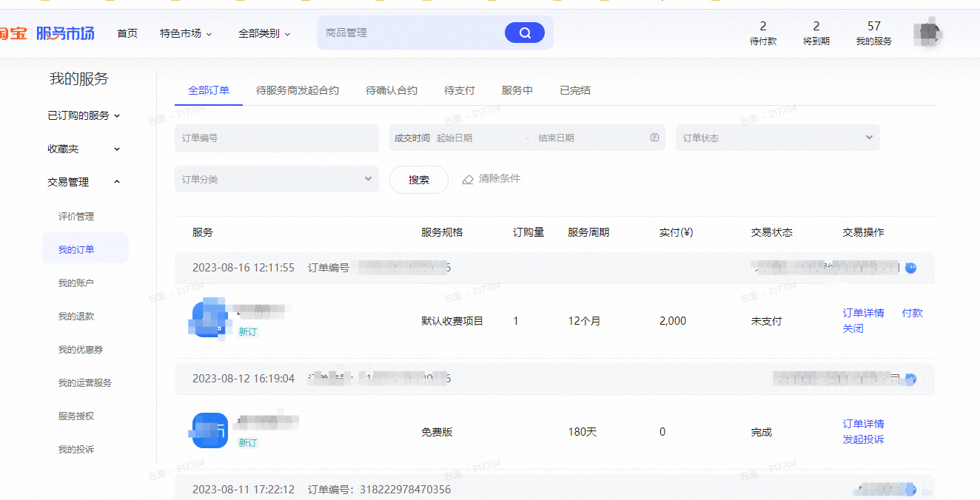
Task: Open 我的运营服务 in the sidebar
Action: [85, 383]
